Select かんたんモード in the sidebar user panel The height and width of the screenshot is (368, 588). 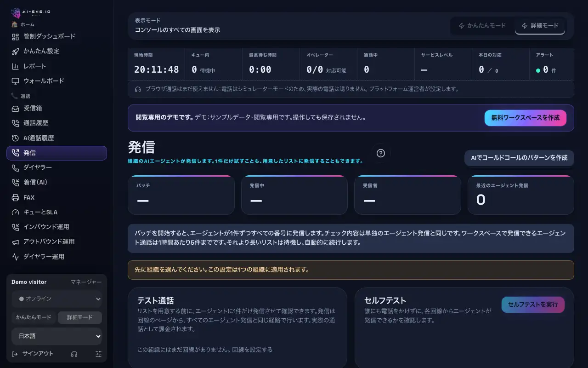34,317
